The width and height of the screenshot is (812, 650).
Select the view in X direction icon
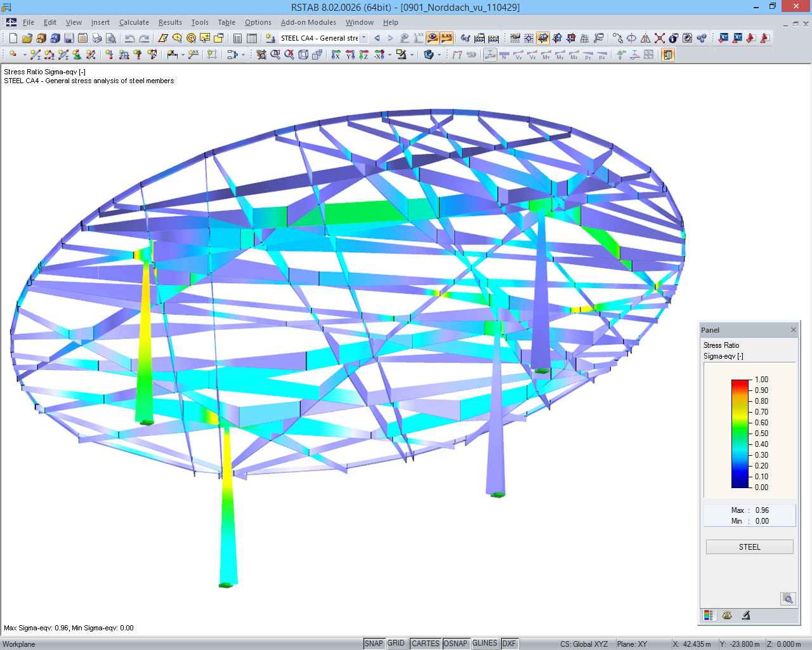point(336,55)
